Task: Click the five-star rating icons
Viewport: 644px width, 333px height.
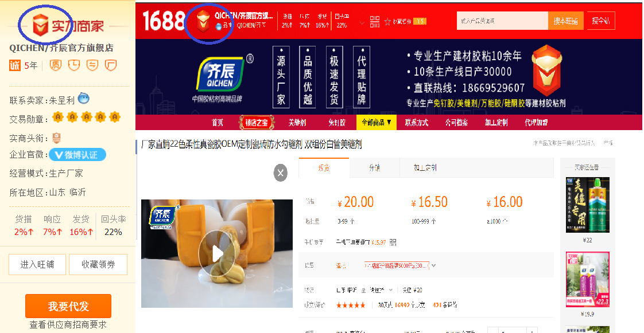Action: (351, 305)
